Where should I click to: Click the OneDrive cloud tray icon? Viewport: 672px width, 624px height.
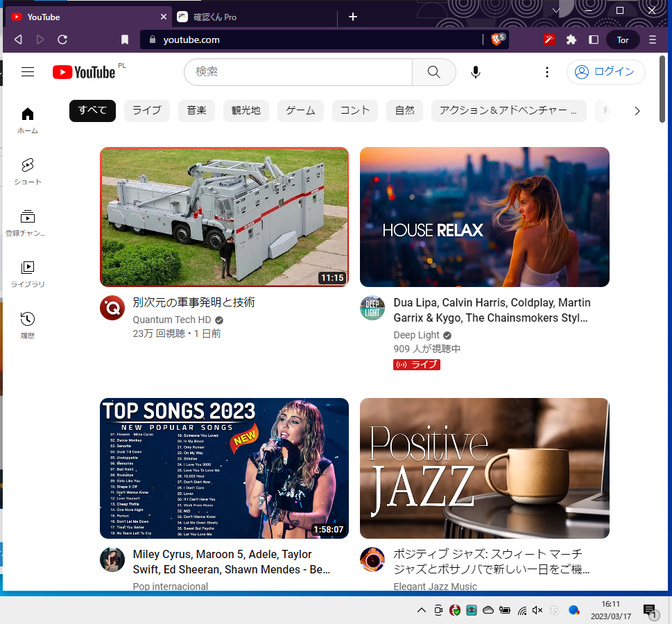[x=488, y=610]
